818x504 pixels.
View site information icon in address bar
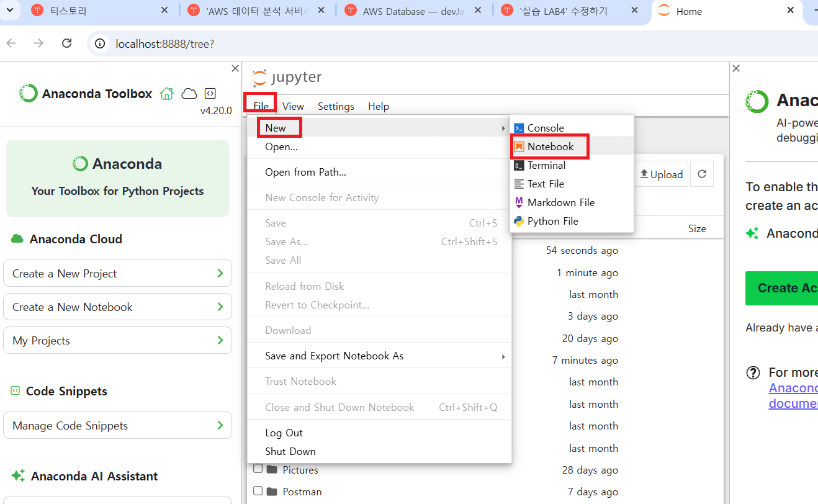[x=99, y=43]
